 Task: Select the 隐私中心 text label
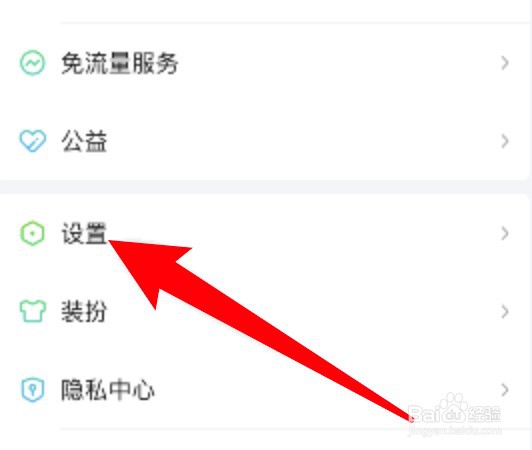(x=108, y=390)
